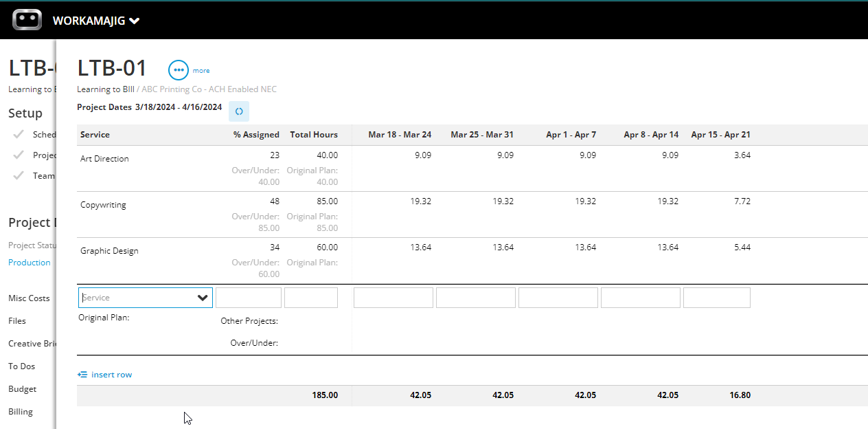Viewport: 868px width, 429px height.
Task: Click the Learning to Bill project link
Action: click(x=106, y=89)
